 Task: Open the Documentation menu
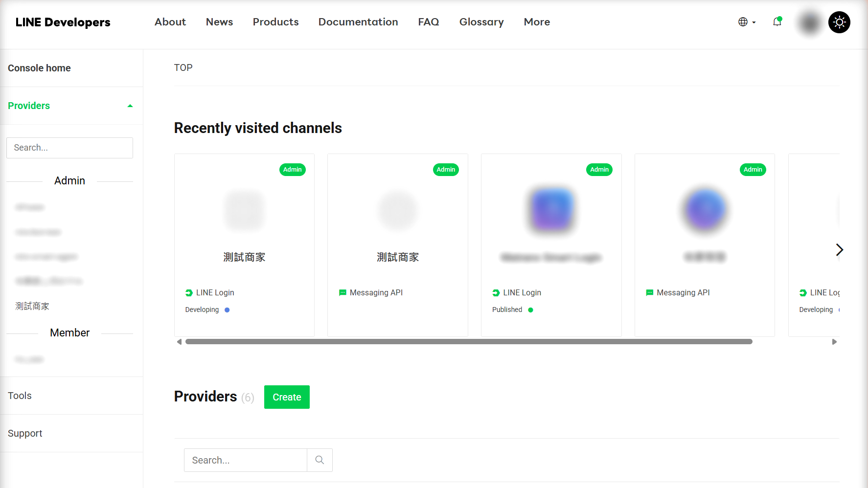358,22
